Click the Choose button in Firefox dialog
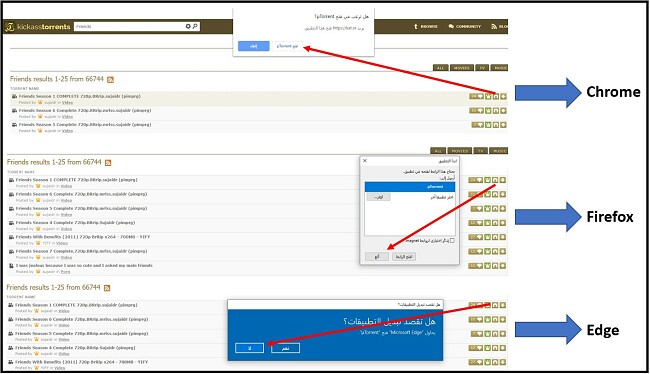 point(378,197)
